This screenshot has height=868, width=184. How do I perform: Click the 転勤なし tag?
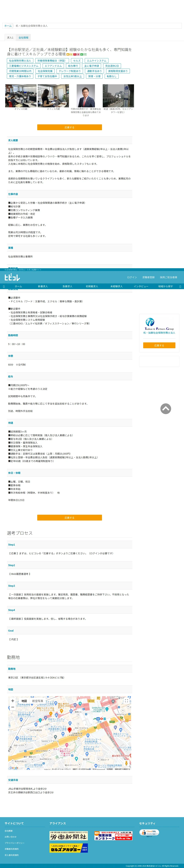click(111, 76)
